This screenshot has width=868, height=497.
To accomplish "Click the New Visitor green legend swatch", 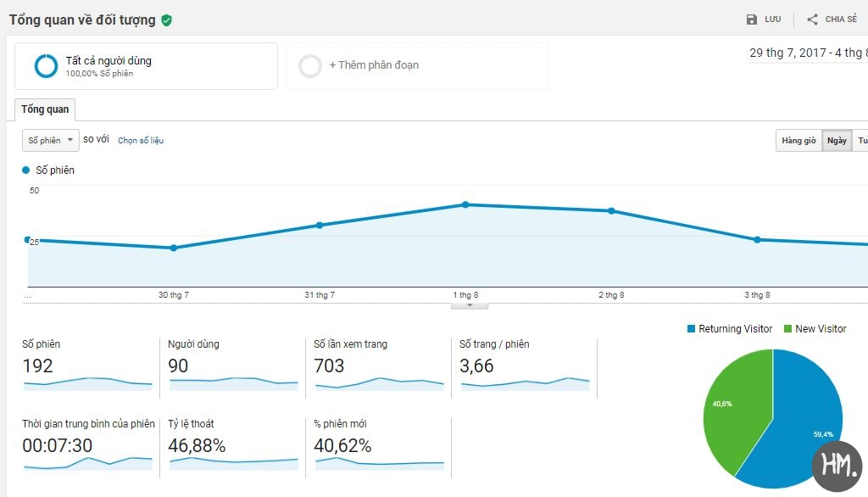I will click(x=787, y=328).
